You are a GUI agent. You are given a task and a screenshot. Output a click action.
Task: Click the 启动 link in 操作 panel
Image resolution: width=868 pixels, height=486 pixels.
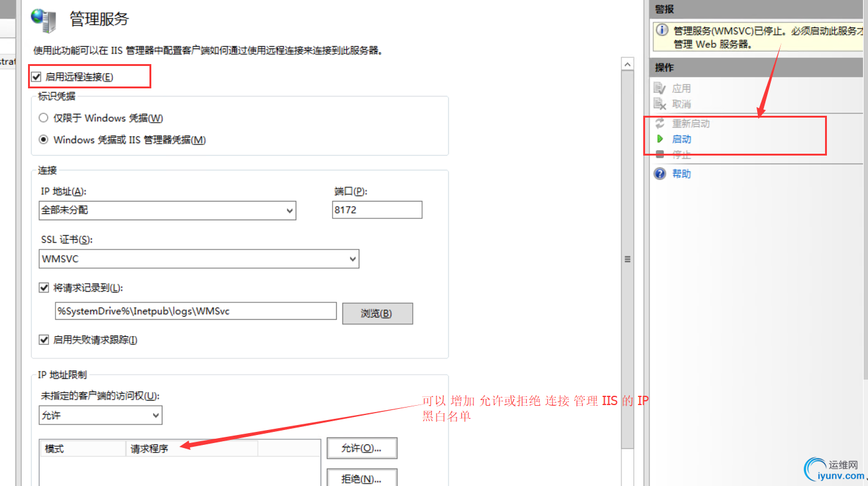(682, 139)
